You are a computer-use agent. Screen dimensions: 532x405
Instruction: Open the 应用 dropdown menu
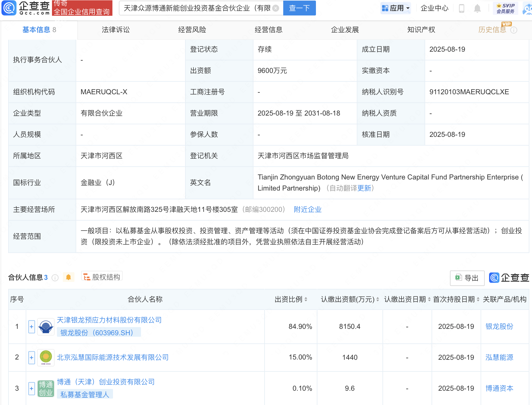[x=396, y=8]
